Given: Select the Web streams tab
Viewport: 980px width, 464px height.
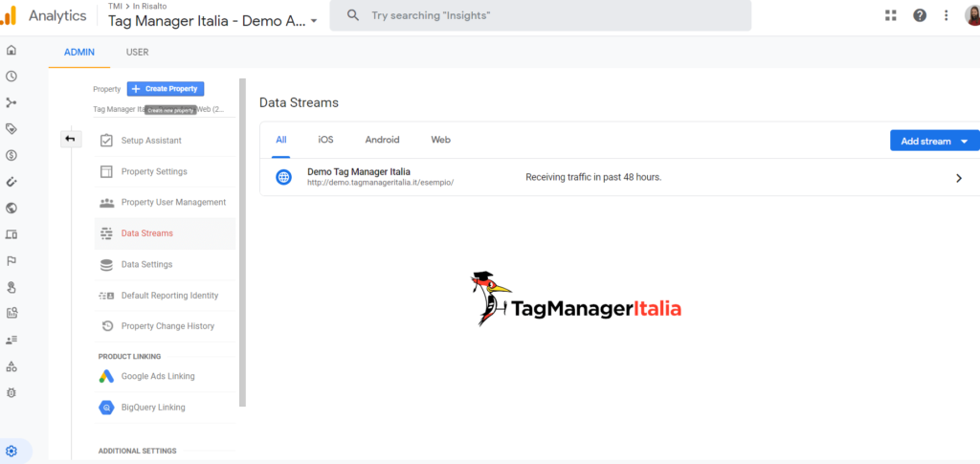Looking at the screenshot, I should pos(440,140).
